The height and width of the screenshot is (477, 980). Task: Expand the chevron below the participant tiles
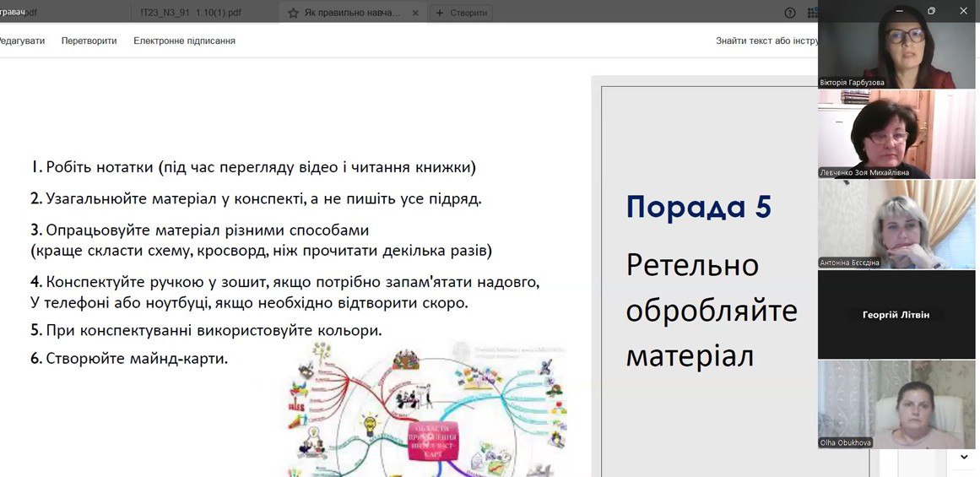coord(964,457)
